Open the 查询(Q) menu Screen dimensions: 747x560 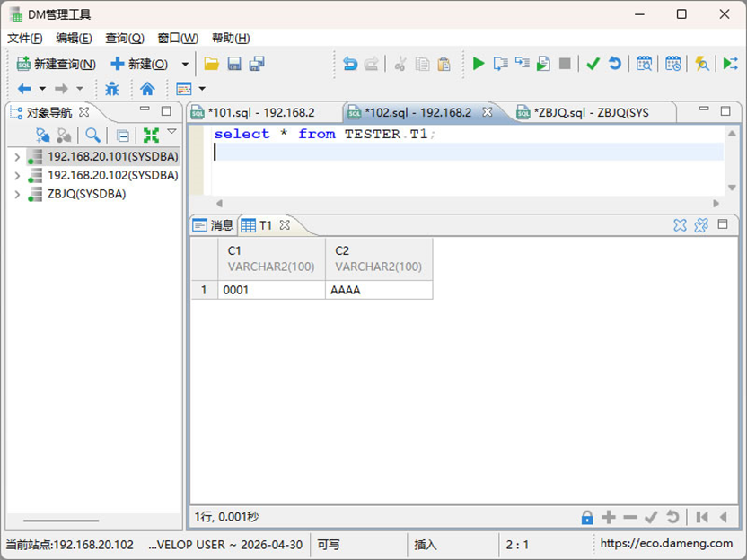point(124,38)
